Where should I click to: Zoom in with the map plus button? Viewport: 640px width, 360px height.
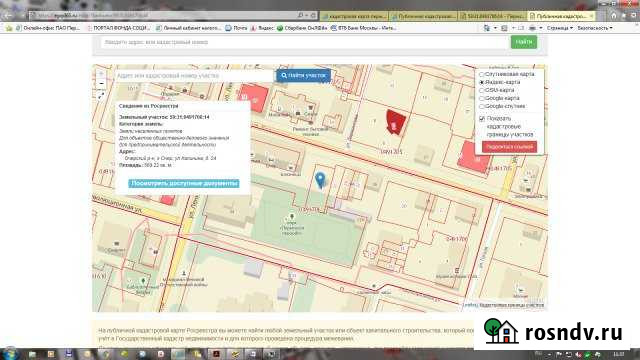[101, 74]
